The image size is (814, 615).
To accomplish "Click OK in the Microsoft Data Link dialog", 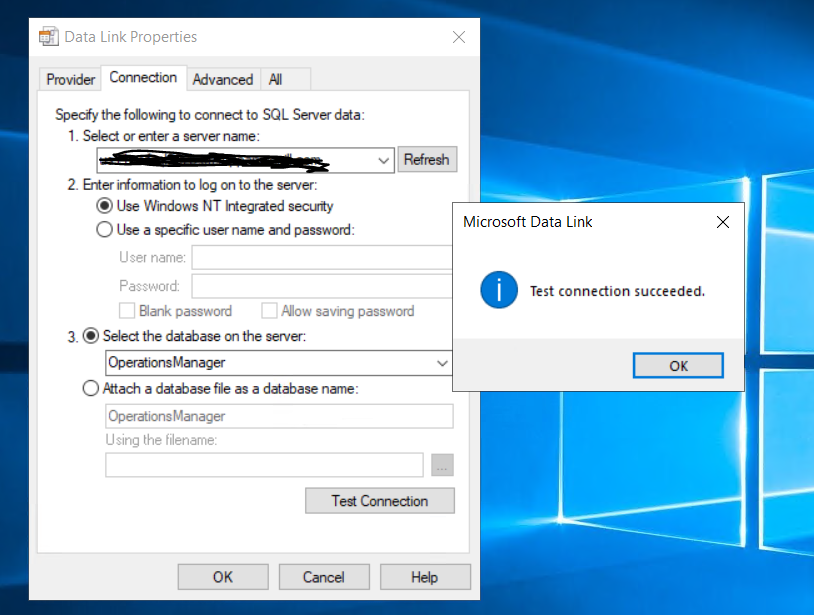I will [x=678, y=366].
